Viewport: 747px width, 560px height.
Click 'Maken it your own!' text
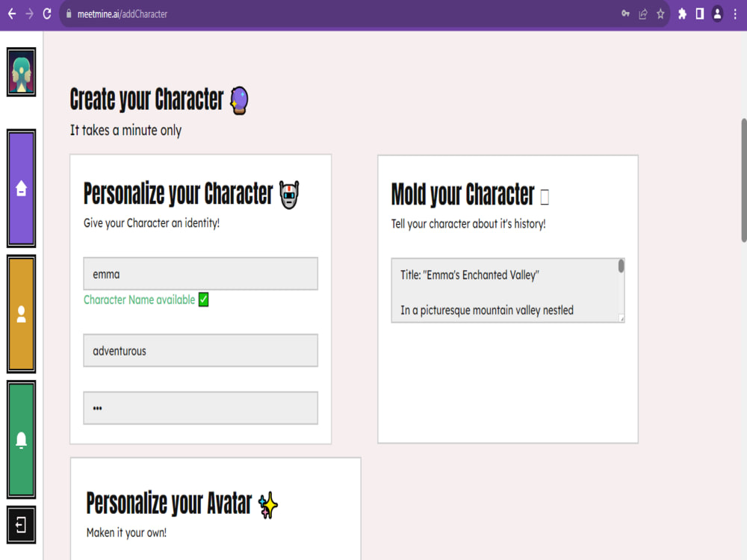coord(126,532)
